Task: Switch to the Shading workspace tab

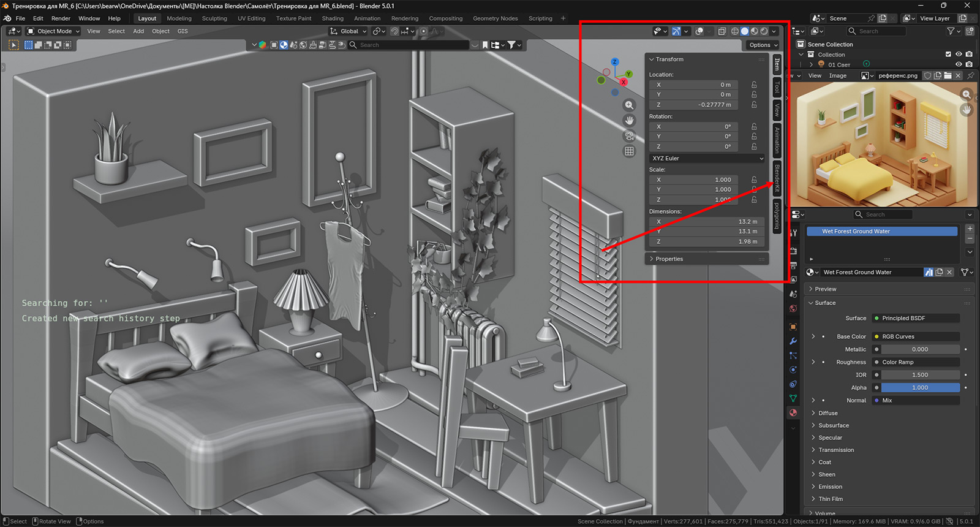Action: [x=333, y=18]
